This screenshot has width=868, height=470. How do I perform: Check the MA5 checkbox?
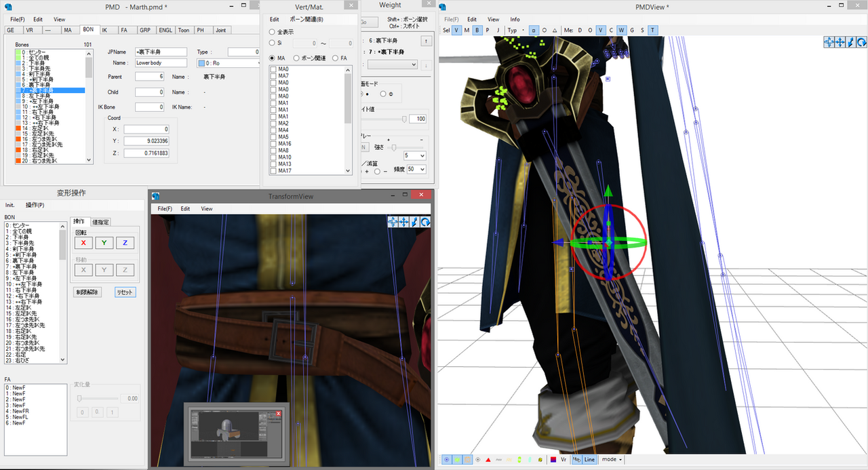tap(273, 137)
